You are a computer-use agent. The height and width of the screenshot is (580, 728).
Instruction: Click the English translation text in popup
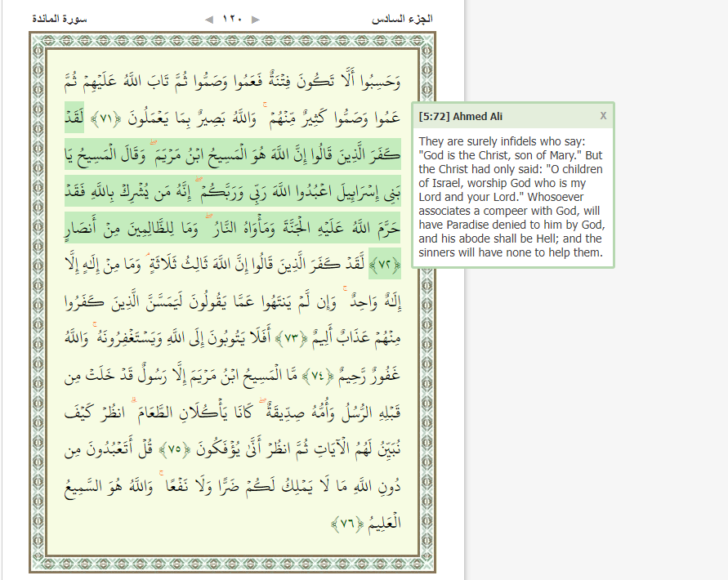[511, 196]
